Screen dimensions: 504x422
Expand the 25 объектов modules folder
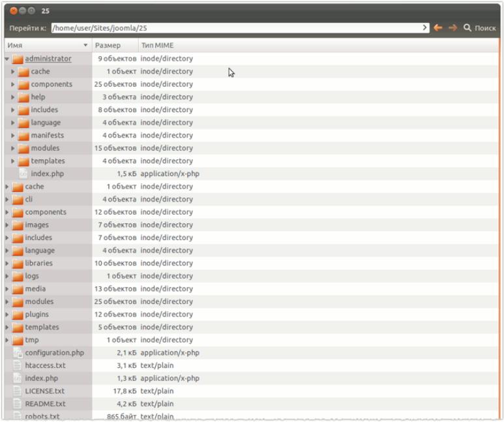[7, 302]
